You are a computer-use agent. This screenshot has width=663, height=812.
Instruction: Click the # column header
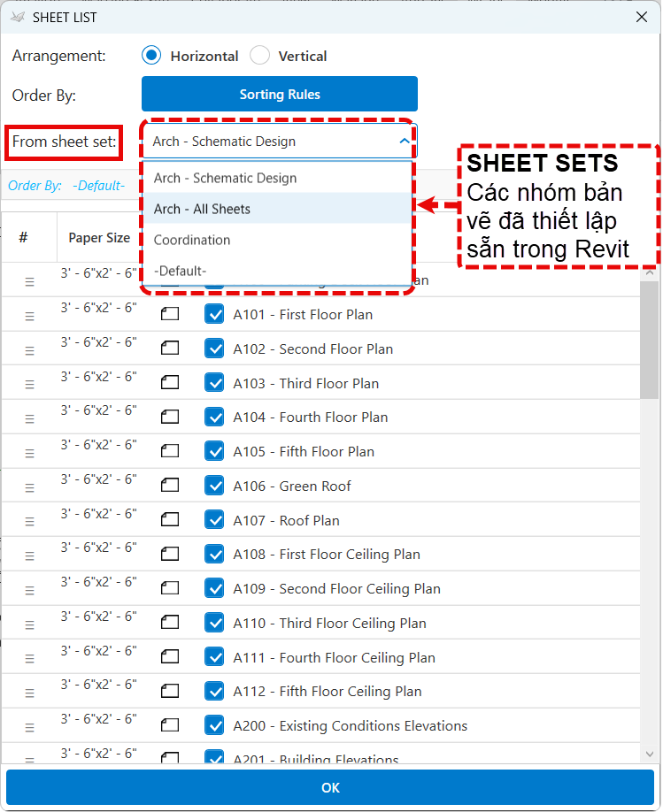23,238
